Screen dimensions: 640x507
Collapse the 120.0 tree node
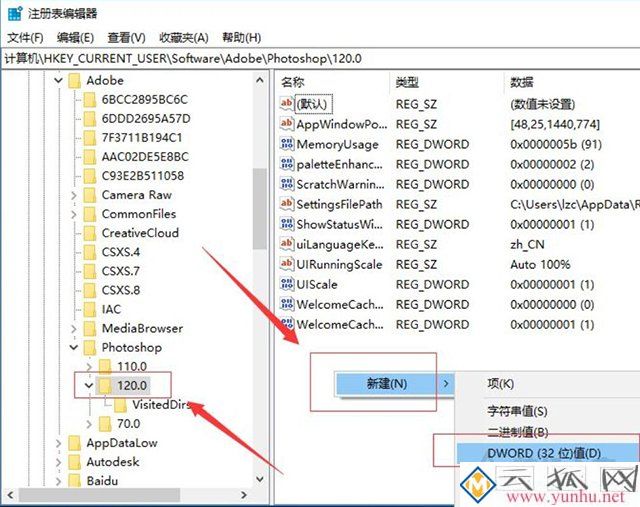[x=89, y=385]
